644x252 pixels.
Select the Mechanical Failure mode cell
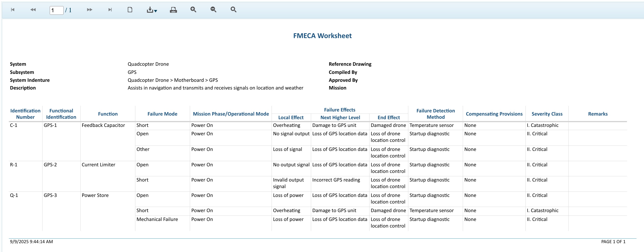tap(157, 219)
